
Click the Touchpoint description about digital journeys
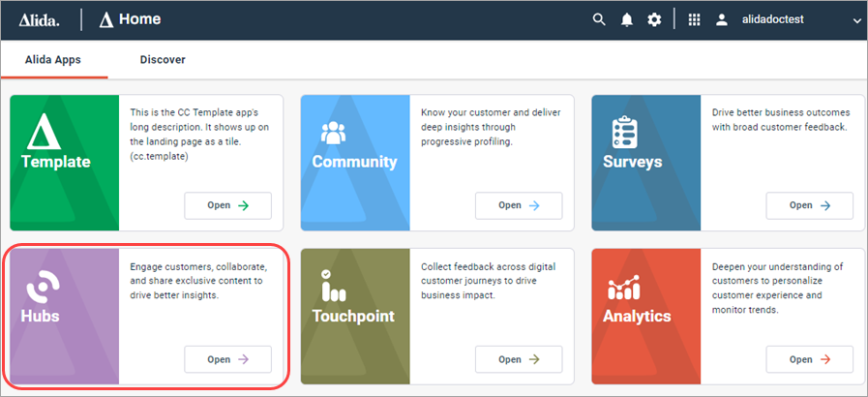tap(489, 281)
